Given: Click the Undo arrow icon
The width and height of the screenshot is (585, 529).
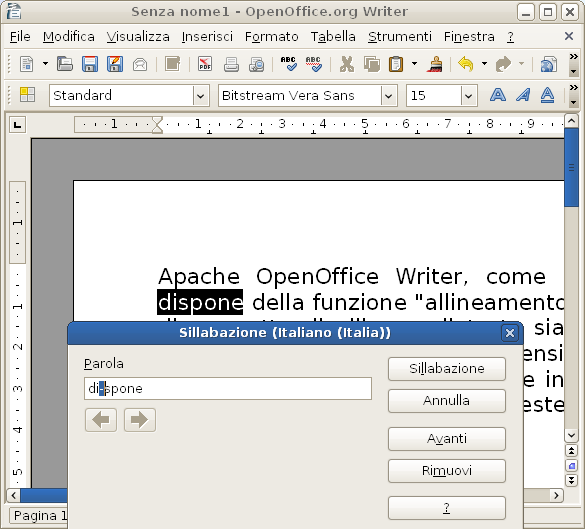Looking at the screenshot, I should tap(466, 64).
